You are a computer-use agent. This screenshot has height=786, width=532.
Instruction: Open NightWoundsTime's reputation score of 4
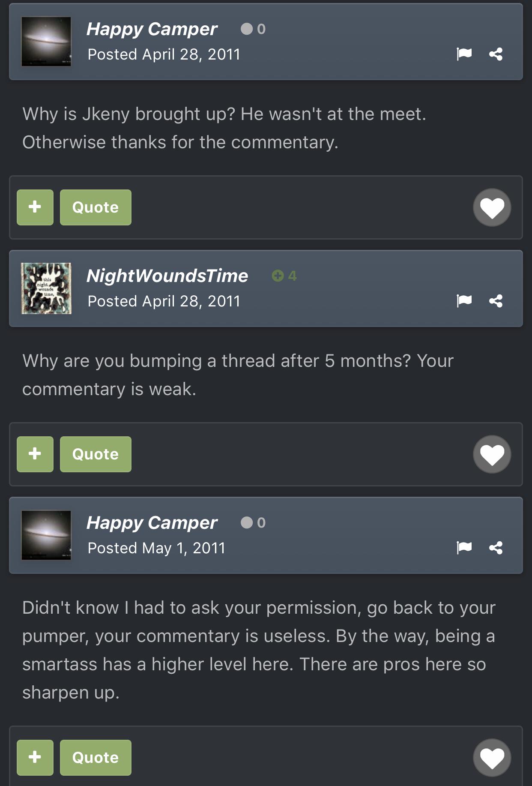point(284,276)
